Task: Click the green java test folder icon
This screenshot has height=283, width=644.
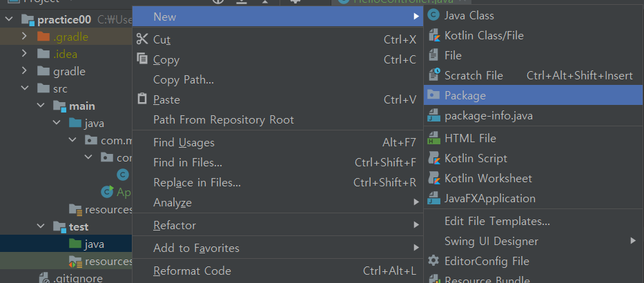Action: click(x=75, y=244)
